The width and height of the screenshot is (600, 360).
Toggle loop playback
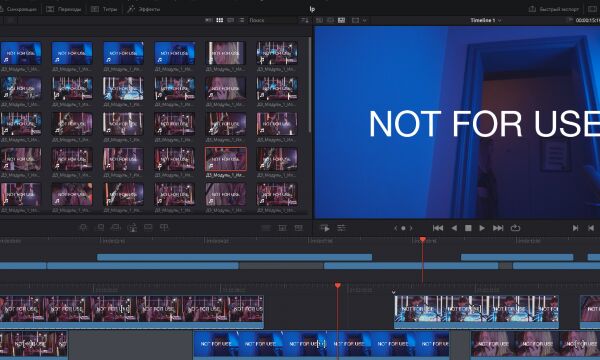pyautogui.click(x=515, y=228)
